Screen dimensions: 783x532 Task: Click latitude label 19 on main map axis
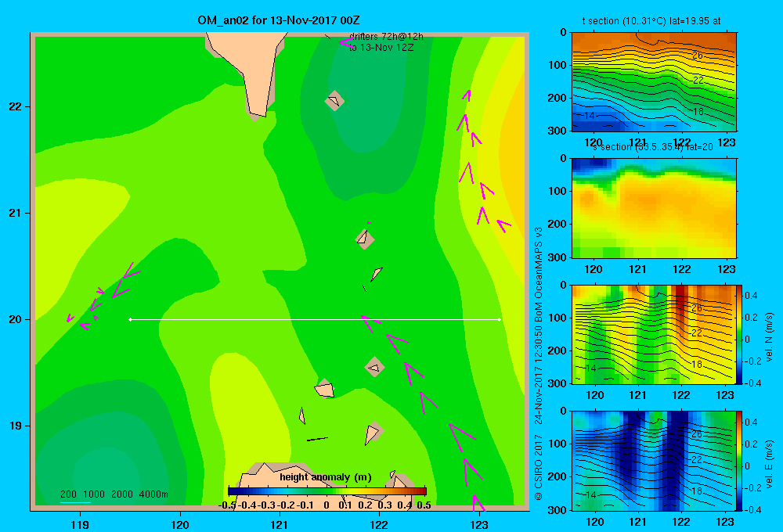pos(15,426)
